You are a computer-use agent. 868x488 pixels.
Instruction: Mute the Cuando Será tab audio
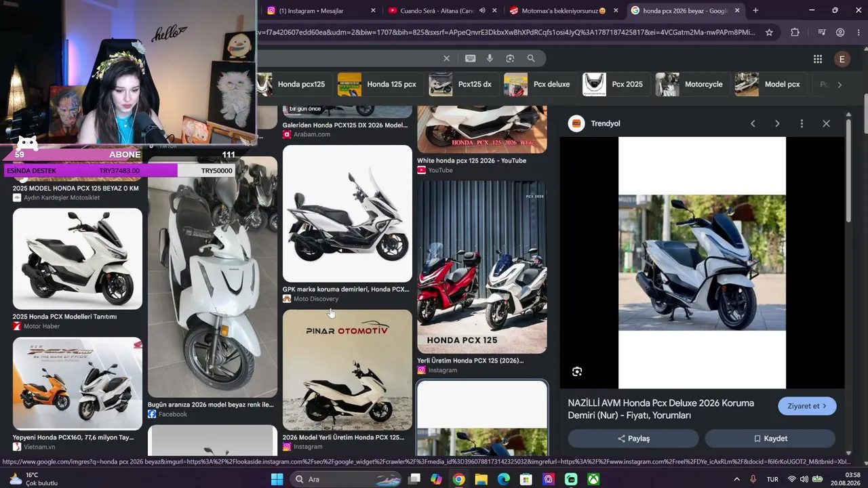point(482,11)
